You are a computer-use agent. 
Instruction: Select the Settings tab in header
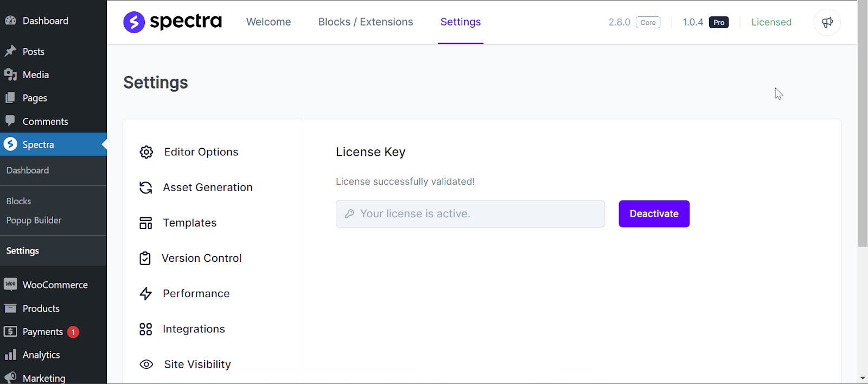[461, 22]
